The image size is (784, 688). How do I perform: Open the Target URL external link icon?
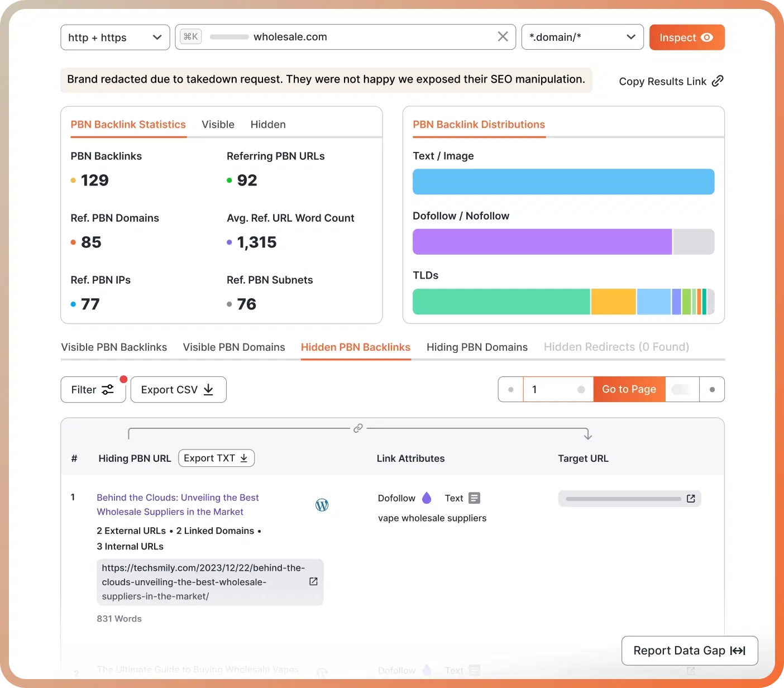tap(691, 499)
